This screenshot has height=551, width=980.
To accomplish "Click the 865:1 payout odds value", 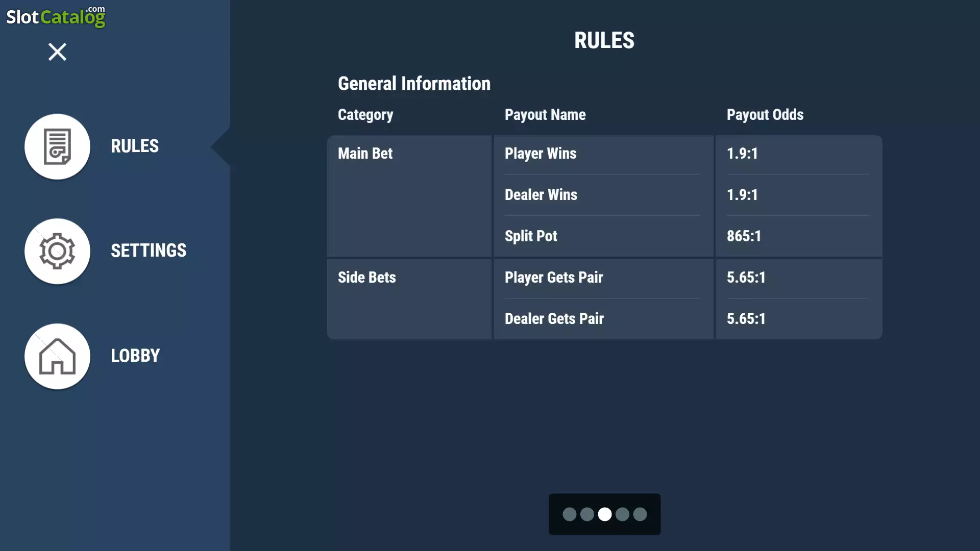I will point(744,236).
